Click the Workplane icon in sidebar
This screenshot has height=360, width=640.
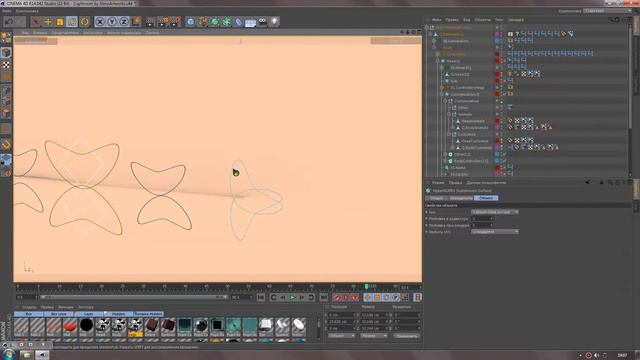(6, 160)
